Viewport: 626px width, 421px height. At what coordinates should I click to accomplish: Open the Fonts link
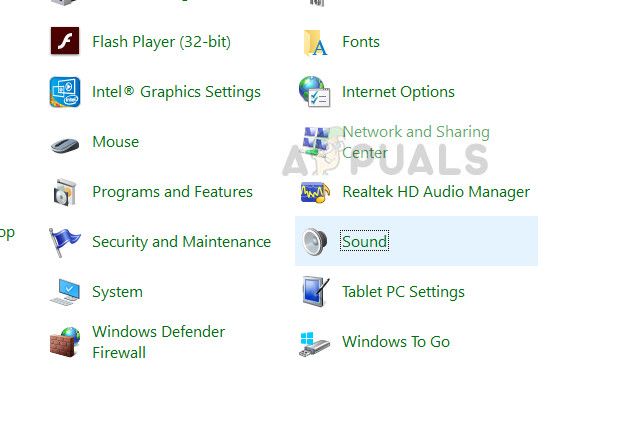coord(361,42)
